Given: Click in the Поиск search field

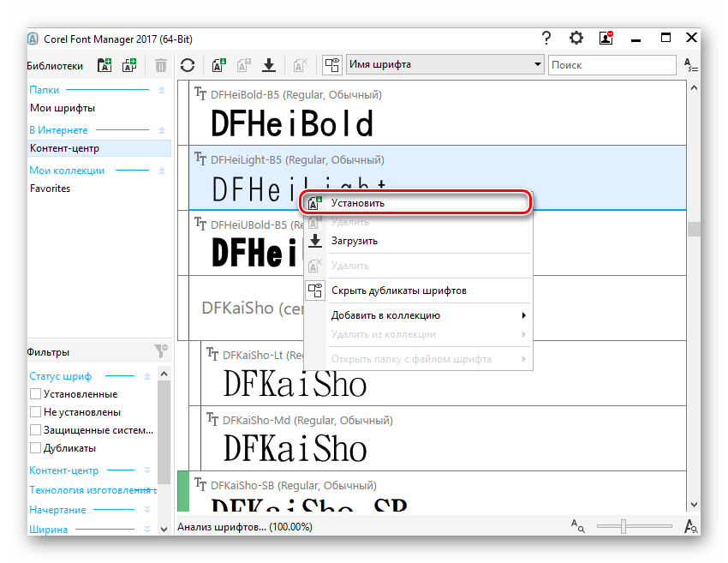Looking at the screenshot, I should pos(612,65).
